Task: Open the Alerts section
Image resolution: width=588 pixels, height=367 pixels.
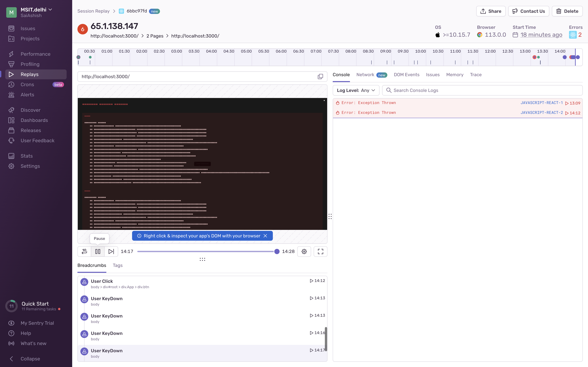Action: point(27,95)
